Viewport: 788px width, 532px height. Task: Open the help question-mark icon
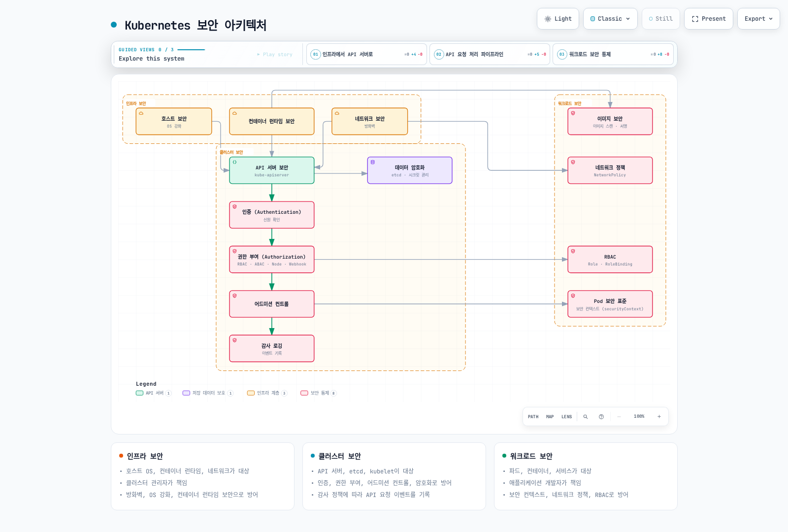601,417
